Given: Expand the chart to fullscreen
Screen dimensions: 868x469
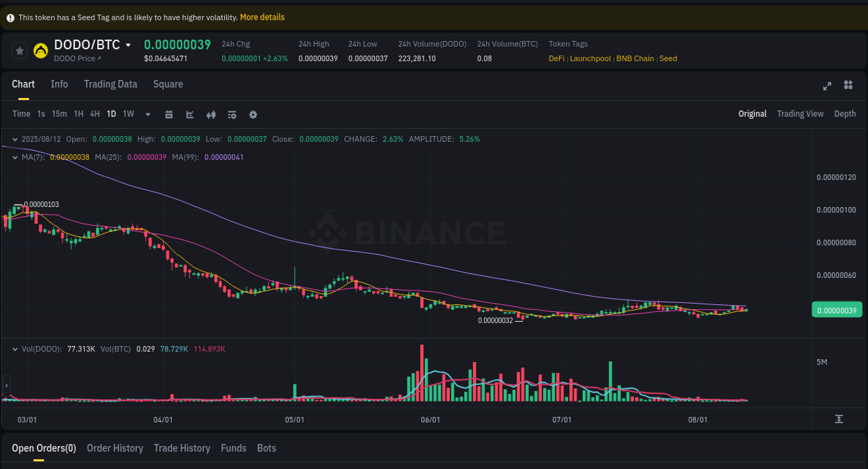Looking at the screenshot, I should tap(827, 86).
